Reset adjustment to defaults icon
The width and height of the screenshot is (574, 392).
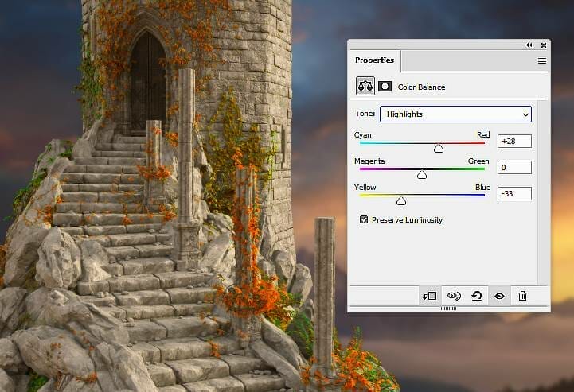coord(477,296)
